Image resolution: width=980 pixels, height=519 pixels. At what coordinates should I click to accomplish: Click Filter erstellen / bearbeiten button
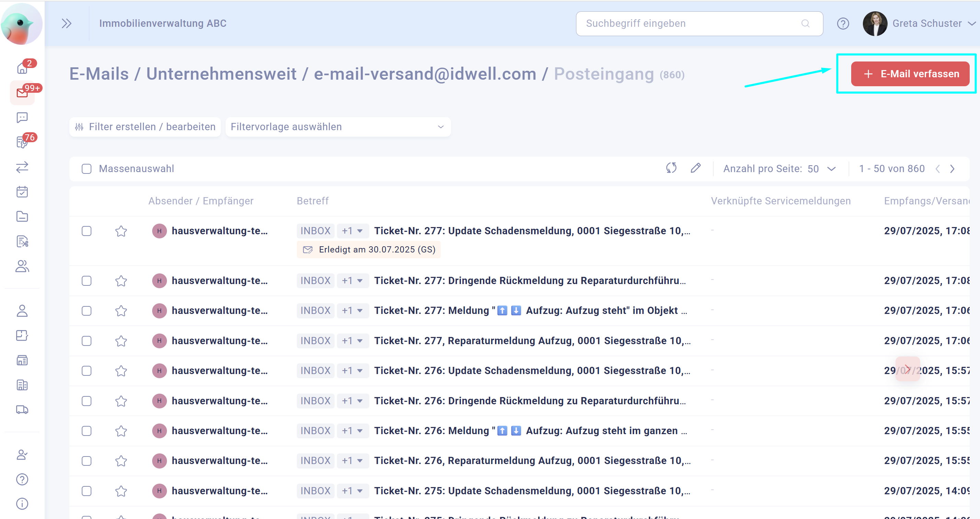pyautogui.click(x=145, y=127)
